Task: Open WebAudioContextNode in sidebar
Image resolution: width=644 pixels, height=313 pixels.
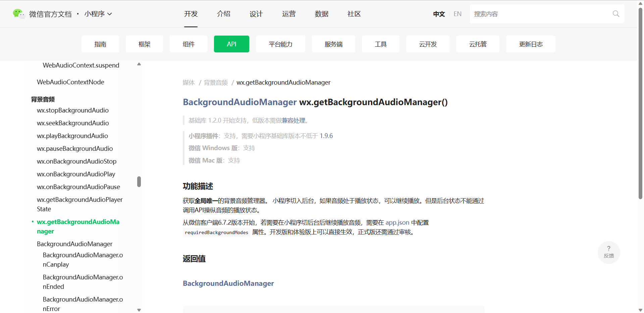Action: tap(70, 82)
